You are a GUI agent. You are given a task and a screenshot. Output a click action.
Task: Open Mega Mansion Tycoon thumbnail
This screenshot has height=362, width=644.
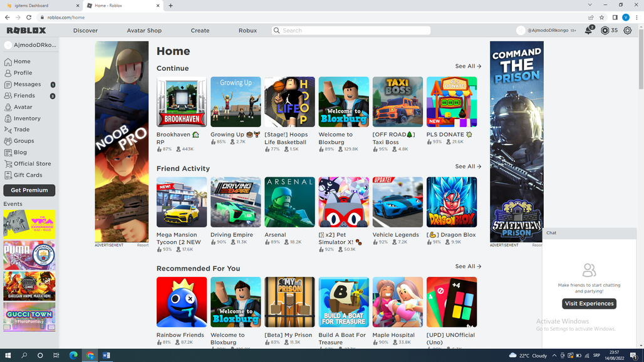[x=182, y=202]
